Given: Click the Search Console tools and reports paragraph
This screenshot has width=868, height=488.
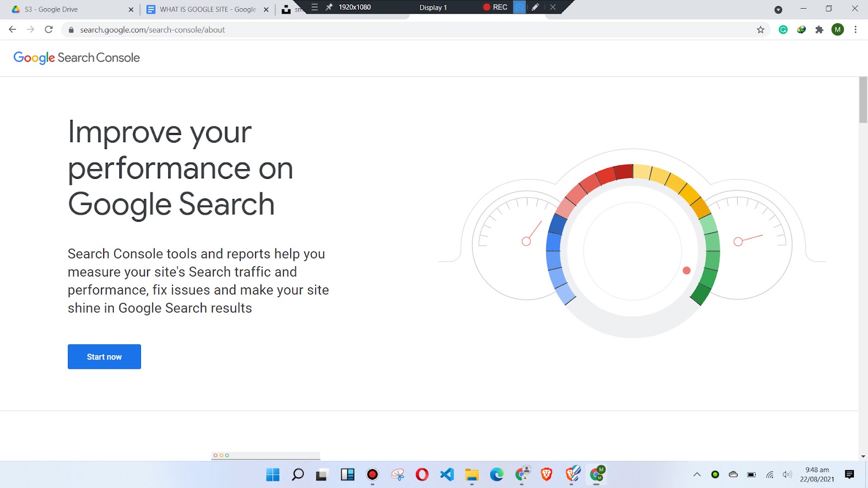Looking at the screenshot, I should pos(199,281).
